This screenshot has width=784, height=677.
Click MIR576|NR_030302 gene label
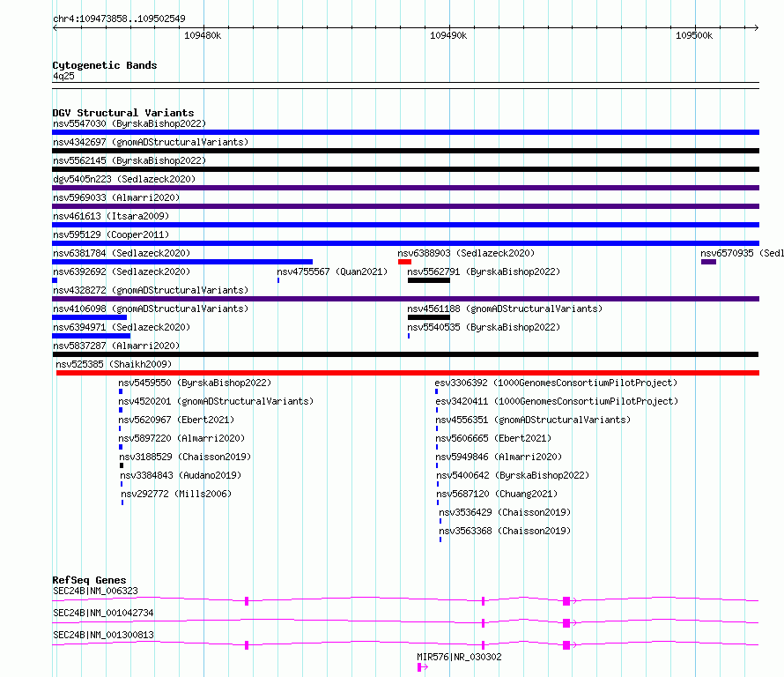pos(459,657)
